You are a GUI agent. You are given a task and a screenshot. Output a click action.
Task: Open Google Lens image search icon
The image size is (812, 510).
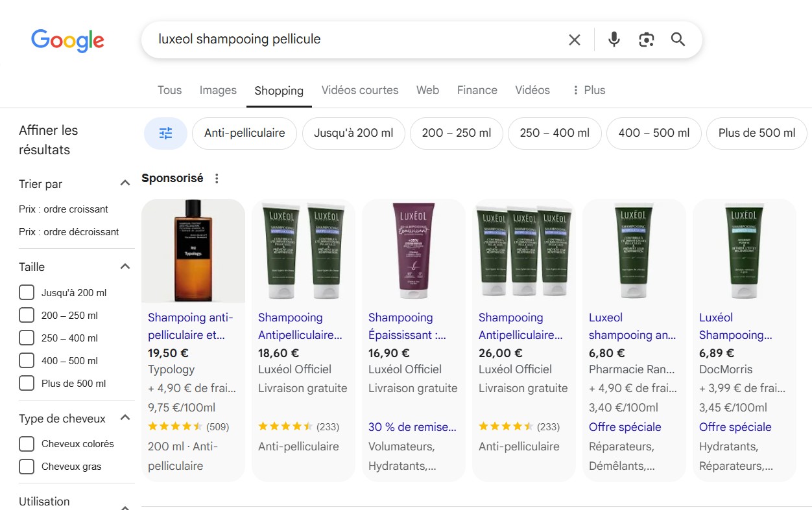(646, 40)
